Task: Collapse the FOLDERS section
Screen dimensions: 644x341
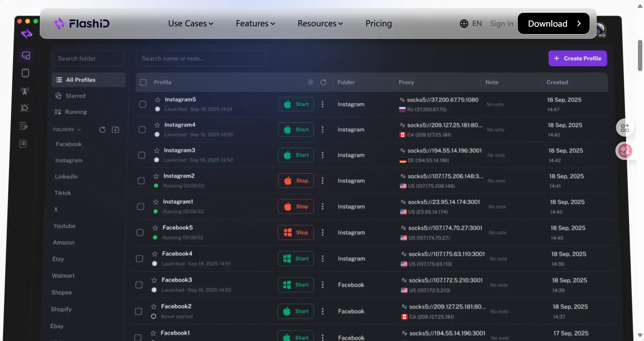Action: pos(67,130)
